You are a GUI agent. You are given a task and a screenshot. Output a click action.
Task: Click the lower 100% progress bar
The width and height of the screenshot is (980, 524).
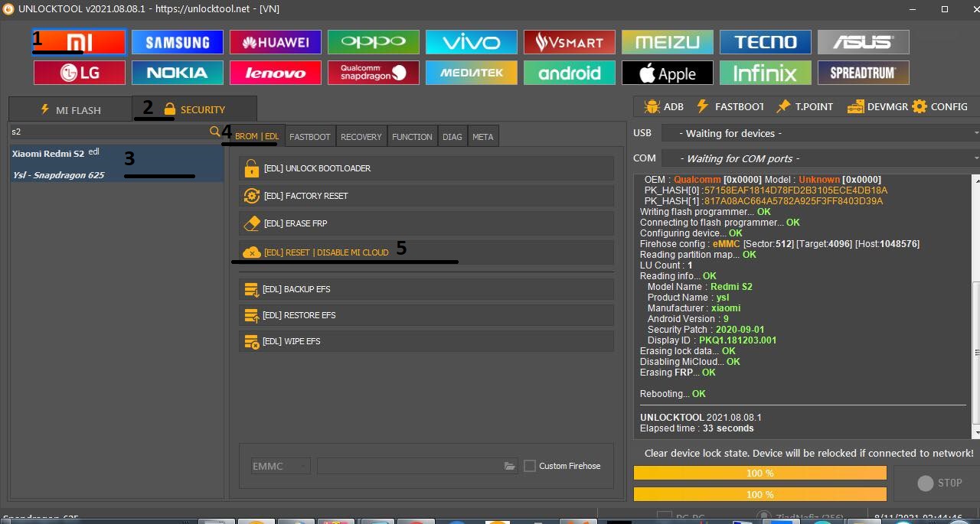(759, 494)
